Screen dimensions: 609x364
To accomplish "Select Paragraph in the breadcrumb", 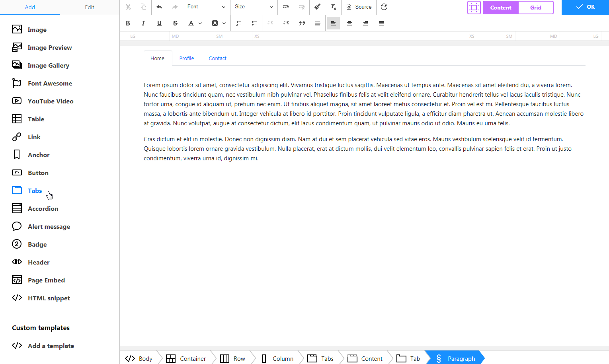I will [x=455, y=358].
